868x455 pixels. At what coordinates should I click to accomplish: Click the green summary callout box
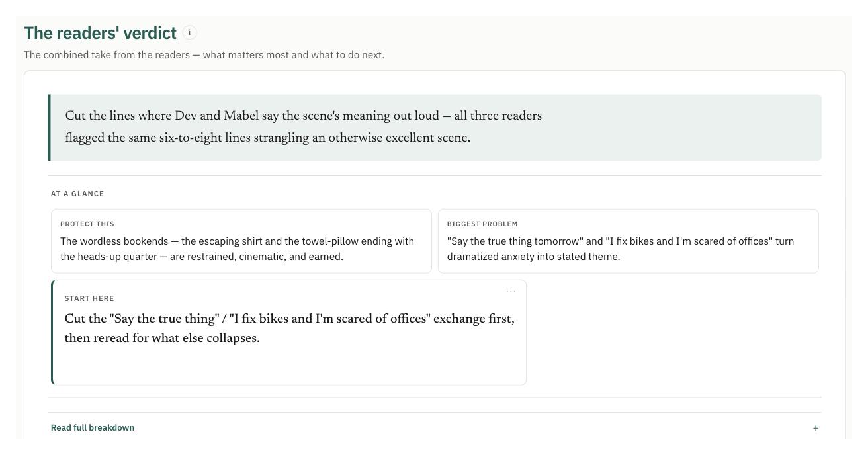435,127
